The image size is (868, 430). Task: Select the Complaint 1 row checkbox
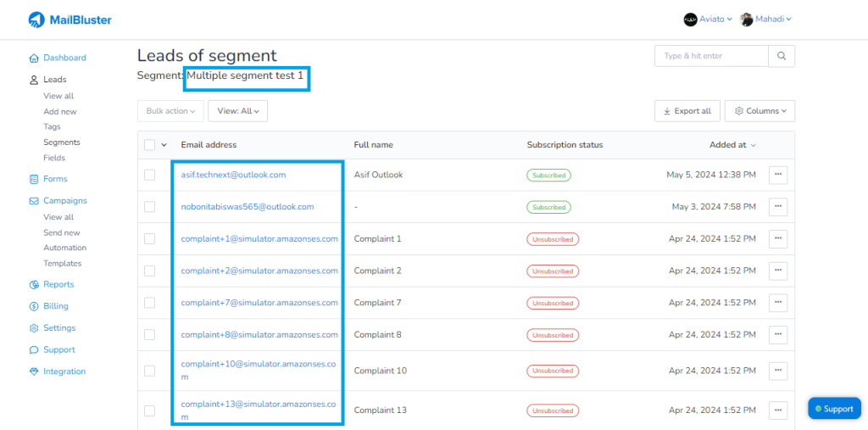click(150, 239)
